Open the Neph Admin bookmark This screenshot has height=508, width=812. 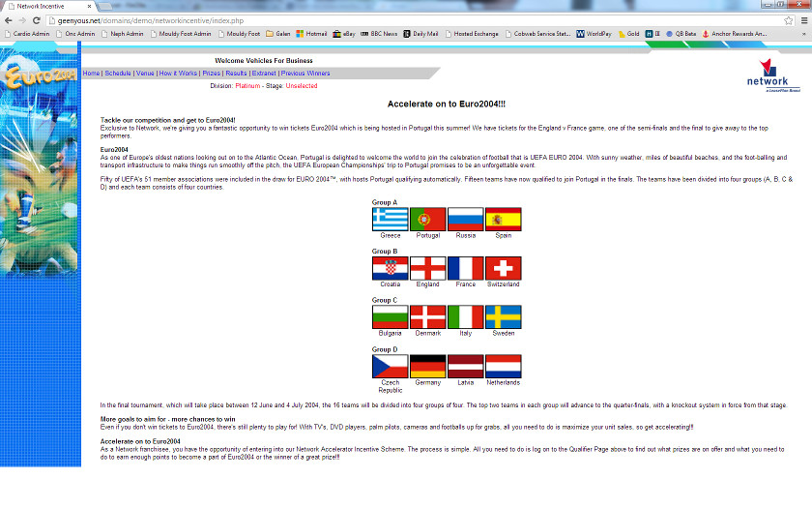[122, 34]
